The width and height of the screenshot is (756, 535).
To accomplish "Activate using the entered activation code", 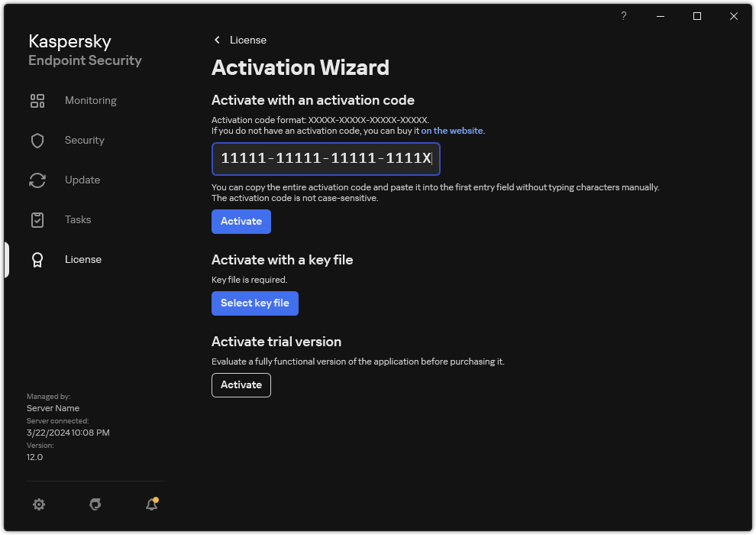I will tap(241, 221).
